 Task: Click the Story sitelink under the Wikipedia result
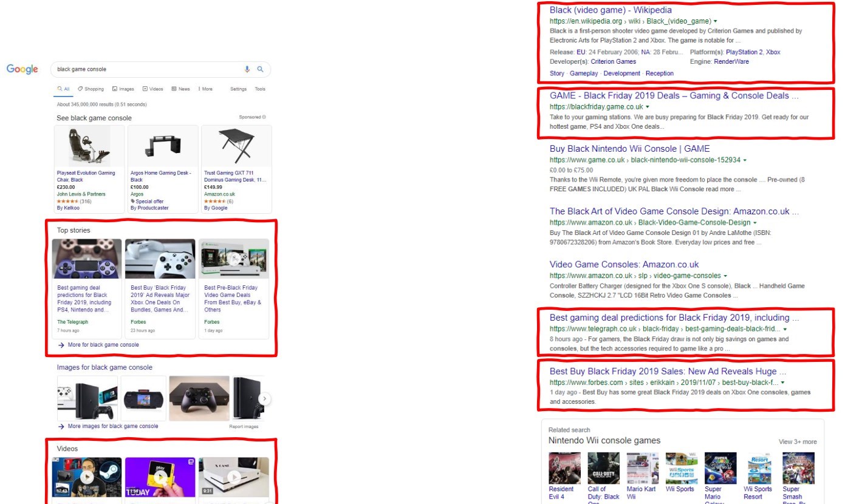click(557, 73)
